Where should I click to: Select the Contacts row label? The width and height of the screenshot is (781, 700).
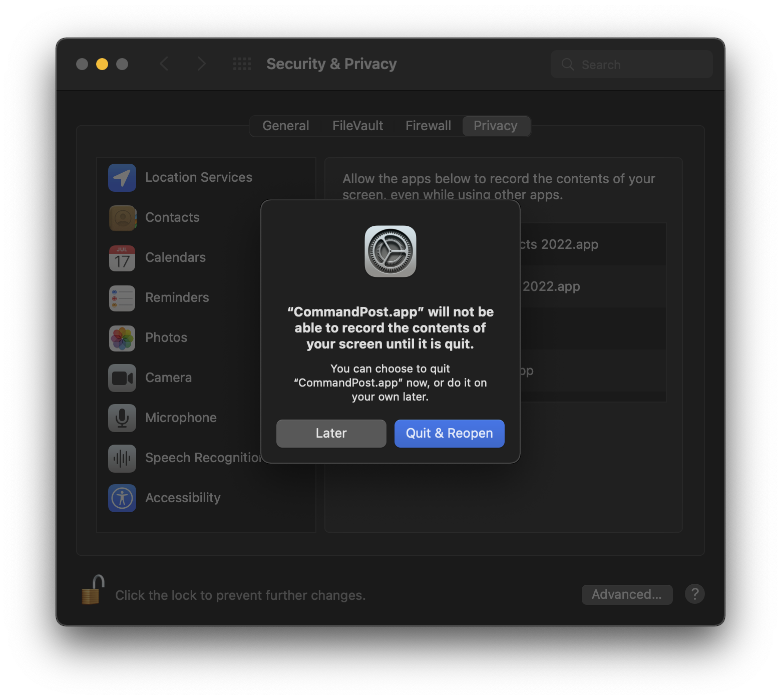(172, 218)
